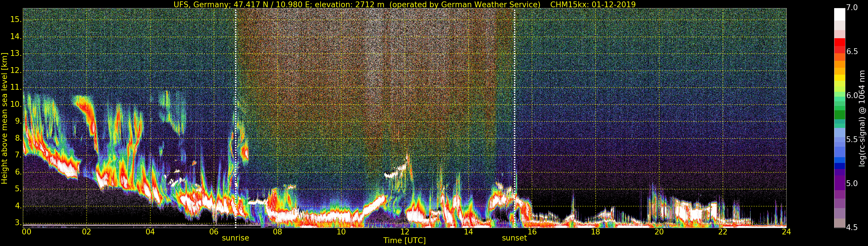Click the 6.0 value on the colorbar scale
This screenshot has height=246, width=868.
tap(852, 96)
